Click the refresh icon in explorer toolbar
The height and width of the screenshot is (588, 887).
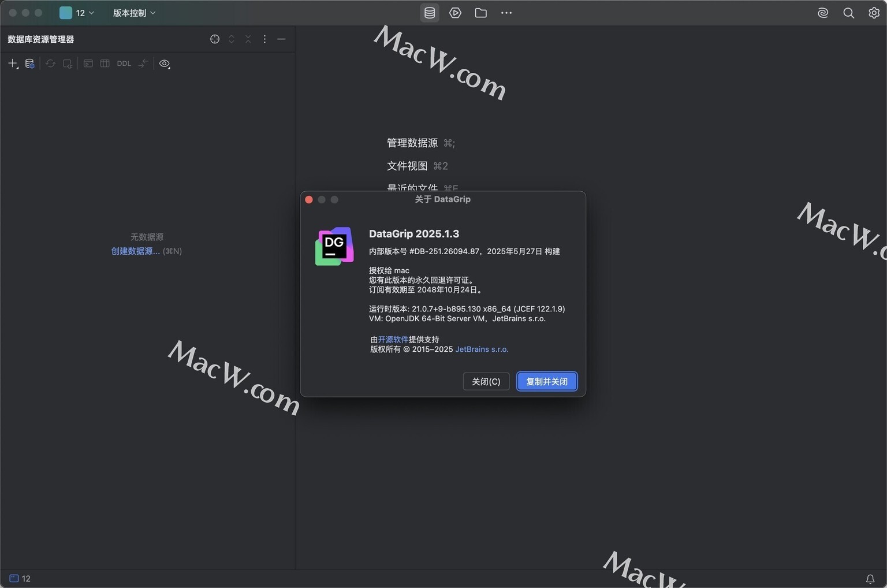[x=50, y=64]
